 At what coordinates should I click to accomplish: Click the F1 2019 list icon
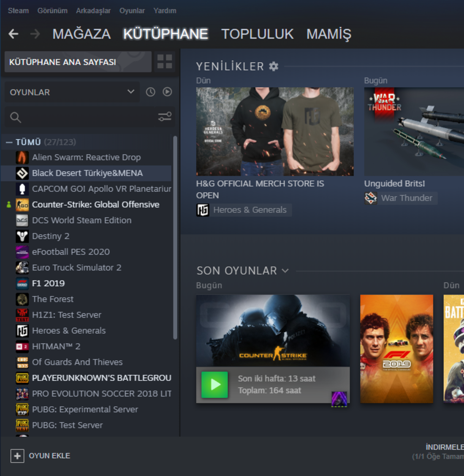coord(22,284)
